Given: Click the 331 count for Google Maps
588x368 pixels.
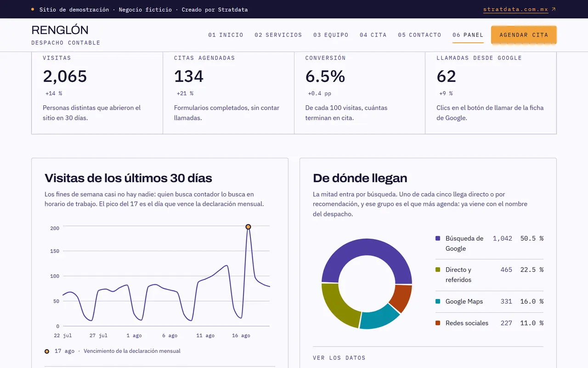Looking at the screenshot, I should [506, 301].
